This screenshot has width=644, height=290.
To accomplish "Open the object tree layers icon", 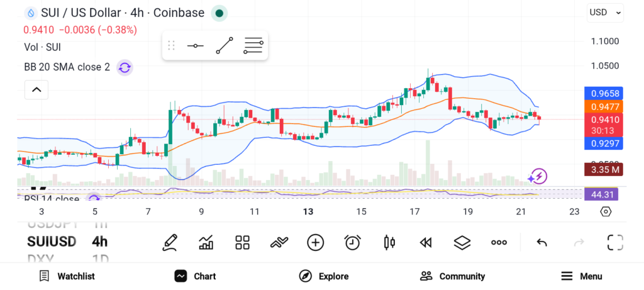I will click(x=462, y=242).
